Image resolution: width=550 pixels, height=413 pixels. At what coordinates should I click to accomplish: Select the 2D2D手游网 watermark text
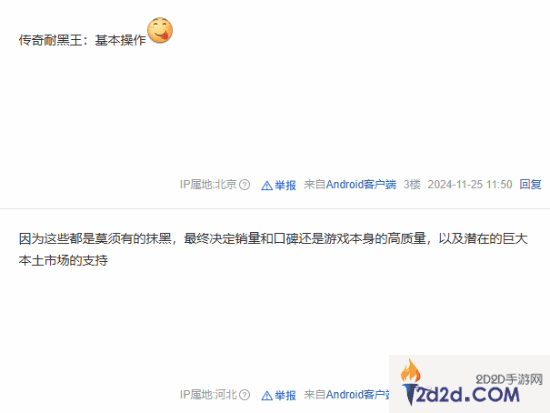(509, 379)
